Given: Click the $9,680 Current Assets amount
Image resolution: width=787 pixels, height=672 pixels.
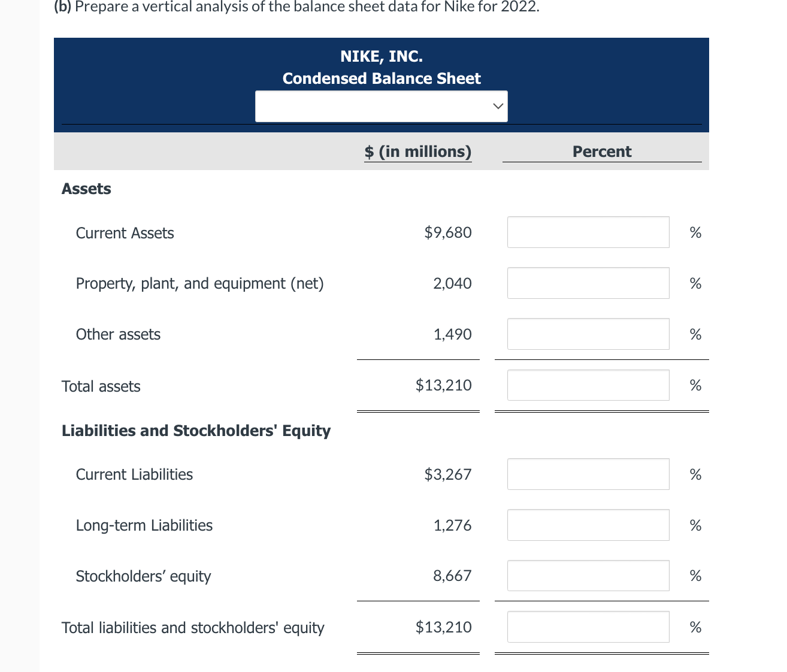Looking at the screenshot, I should pos(447,232).
